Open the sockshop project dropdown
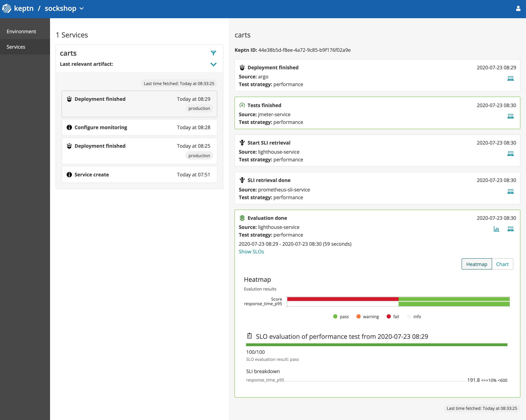The height and width of the screenshot is (420, 526). (x=64, y=9)
